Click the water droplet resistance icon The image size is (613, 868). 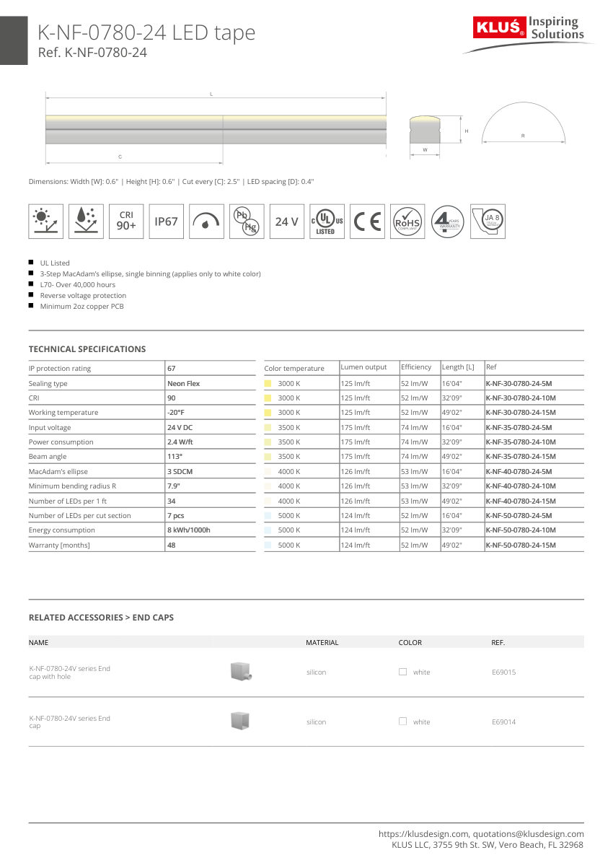coord(87,222)
